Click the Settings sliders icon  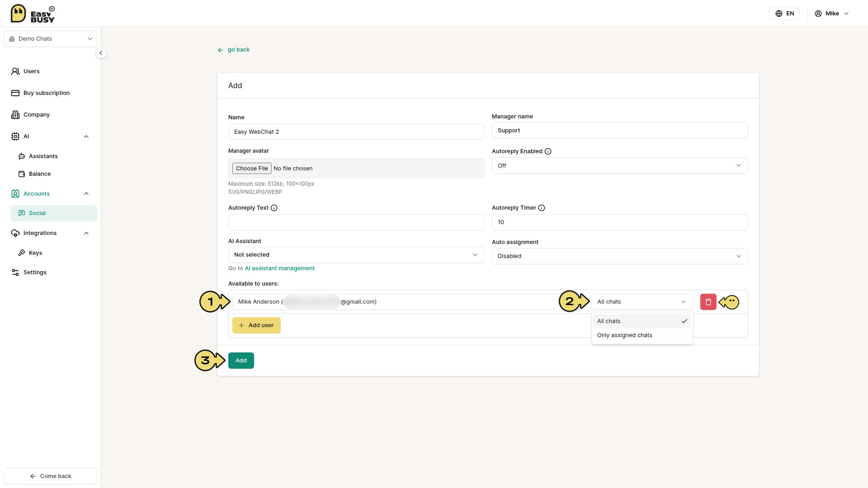coord(15,272)
